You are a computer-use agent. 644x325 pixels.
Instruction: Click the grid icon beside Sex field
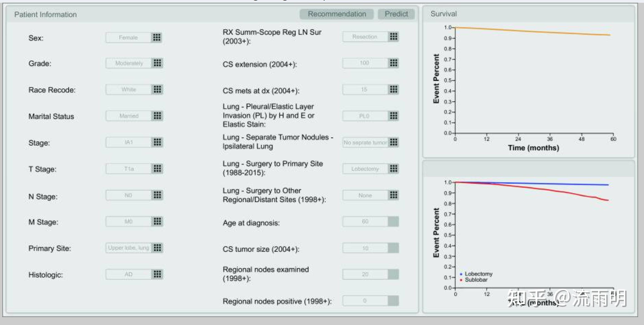pyautogui.click(x=157, y=37)
